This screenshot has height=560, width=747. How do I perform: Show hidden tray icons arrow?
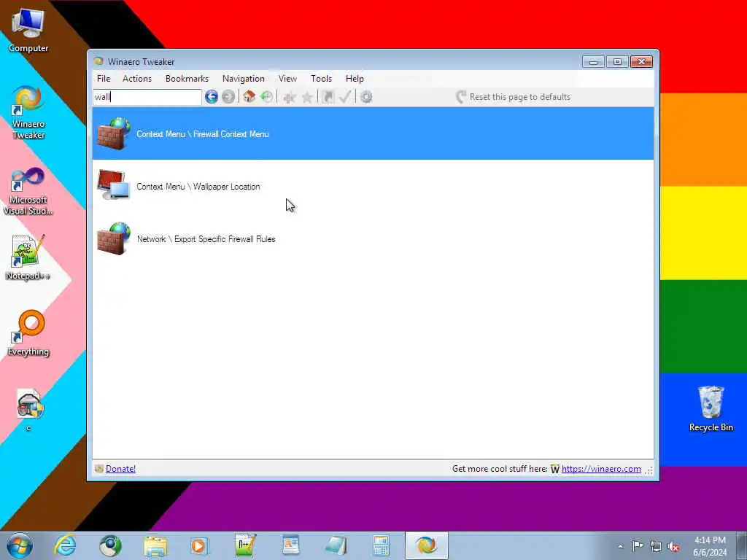pyautogui.click(x=620, y=547)
